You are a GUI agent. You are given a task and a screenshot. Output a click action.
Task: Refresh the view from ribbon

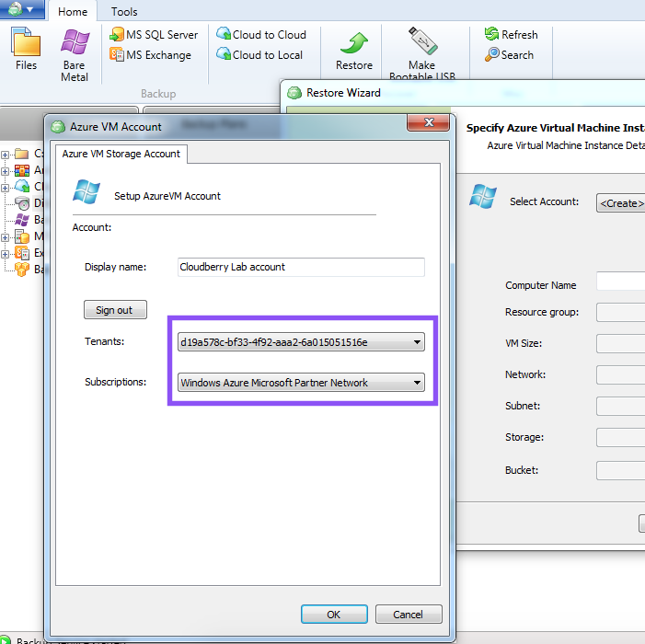click(512, 35)
